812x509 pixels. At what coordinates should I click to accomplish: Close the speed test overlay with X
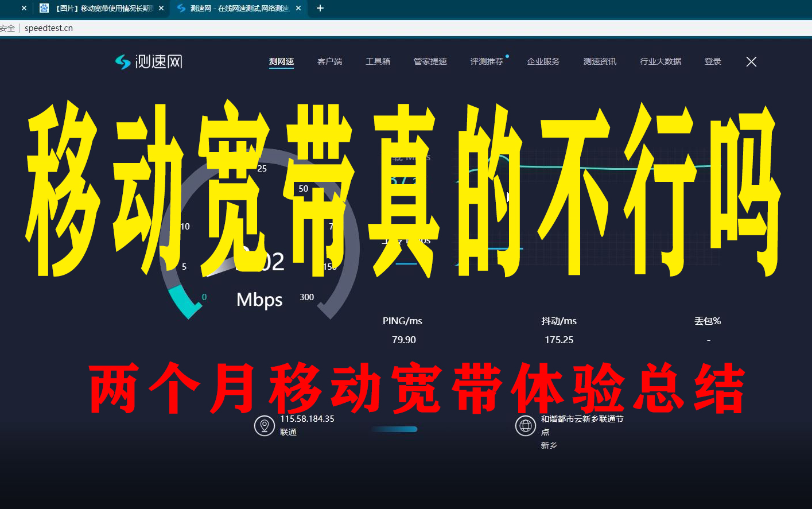pos(751,61)
